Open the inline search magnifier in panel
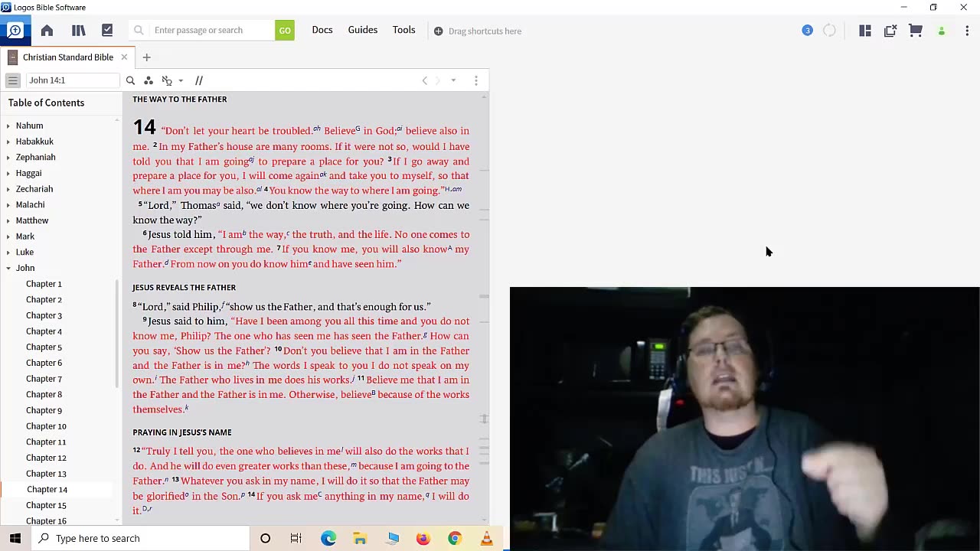The height and width of the screenshot is (551, 980). click(130, 80)
